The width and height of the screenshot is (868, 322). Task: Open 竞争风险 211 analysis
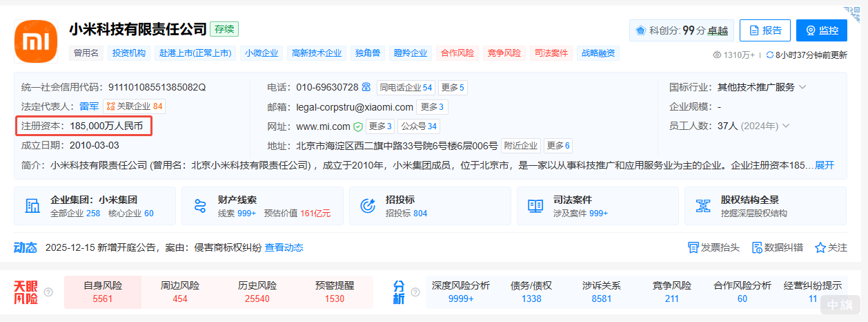pos(672,292)
